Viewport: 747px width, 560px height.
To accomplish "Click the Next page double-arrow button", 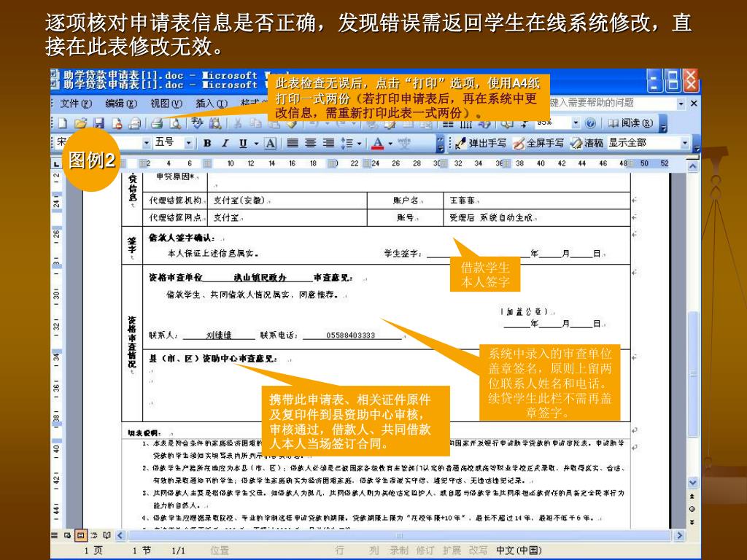I will click(x=693, y=522).
